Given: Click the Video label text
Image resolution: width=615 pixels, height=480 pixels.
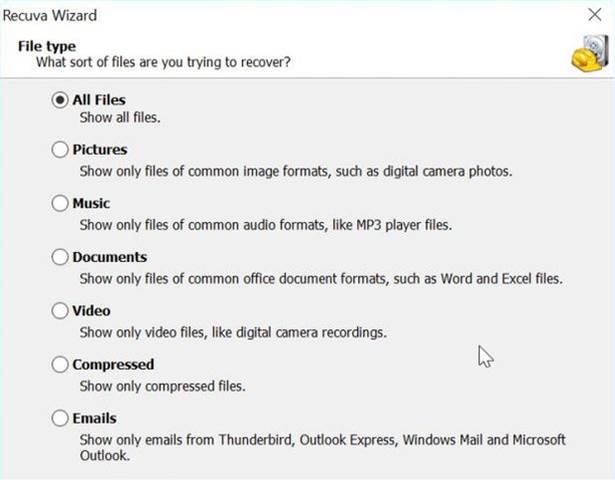Looking at the screenshot, I should pos(91,311).
